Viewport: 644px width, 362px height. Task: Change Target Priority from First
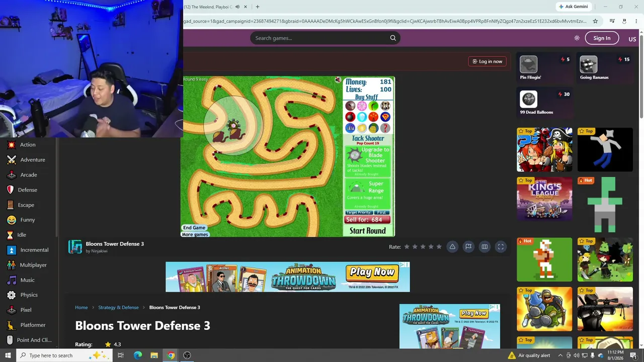[x=382, y=213]
